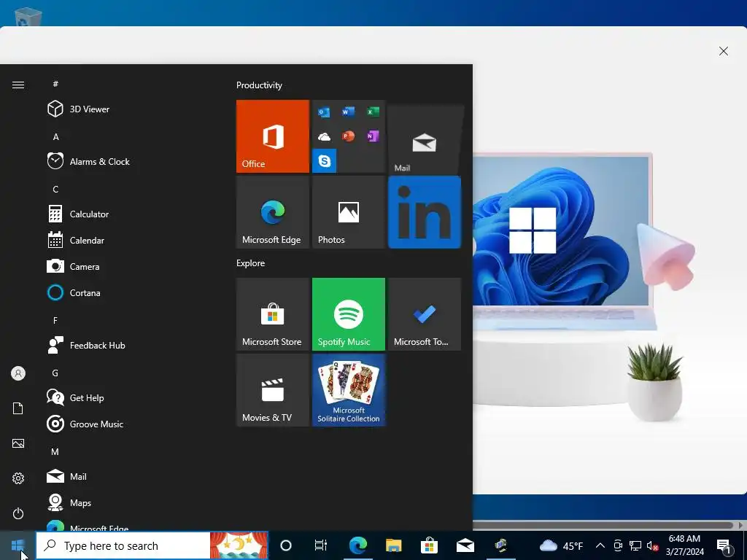Open the Recycle Bin on the desktop
The image size is (747, 560).
pos(28,16)
